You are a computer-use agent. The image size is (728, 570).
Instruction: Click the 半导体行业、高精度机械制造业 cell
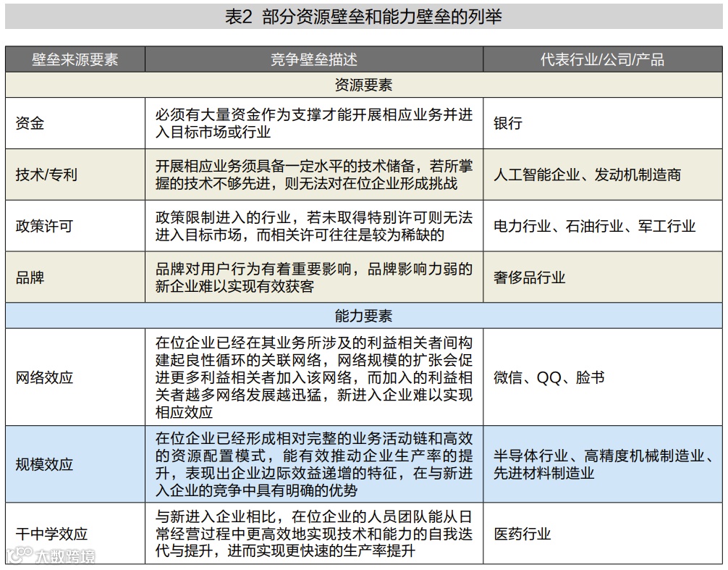603,464
